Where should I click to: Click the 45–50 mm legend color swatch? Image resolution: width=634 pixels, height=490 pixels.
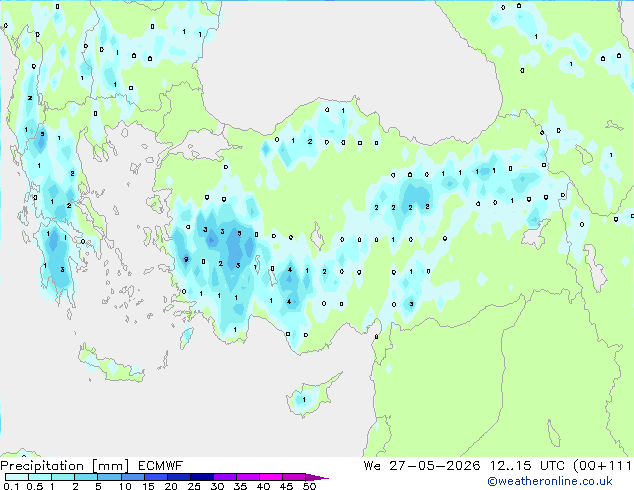coord(294,477)
